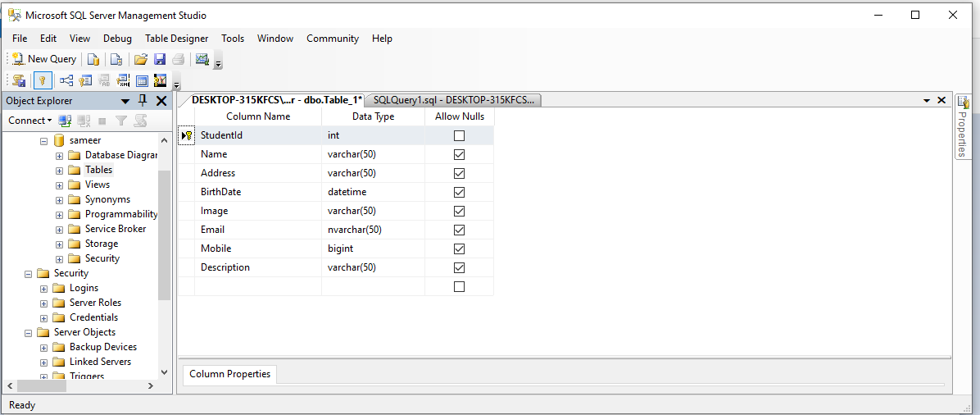980x415 pixels.
Task: Open the Manage XML Indexes icon
Action: [123, 80]
